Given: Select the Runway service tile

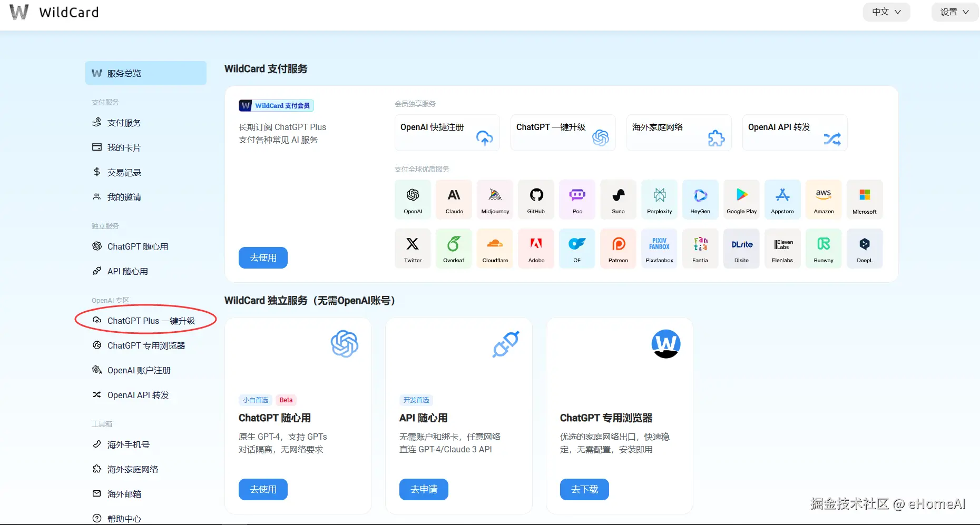Looking at the screenshot, I should coord(824,248).
